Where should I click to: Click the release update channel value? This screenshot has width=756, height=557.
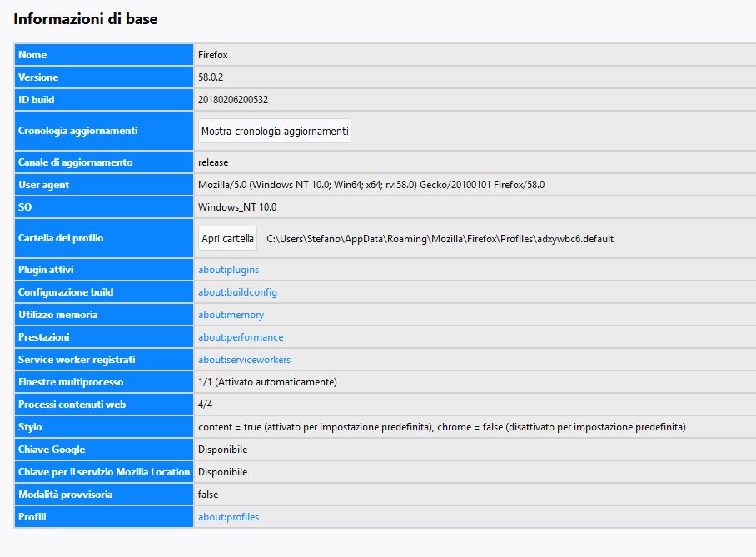click(x=213, y=162)
